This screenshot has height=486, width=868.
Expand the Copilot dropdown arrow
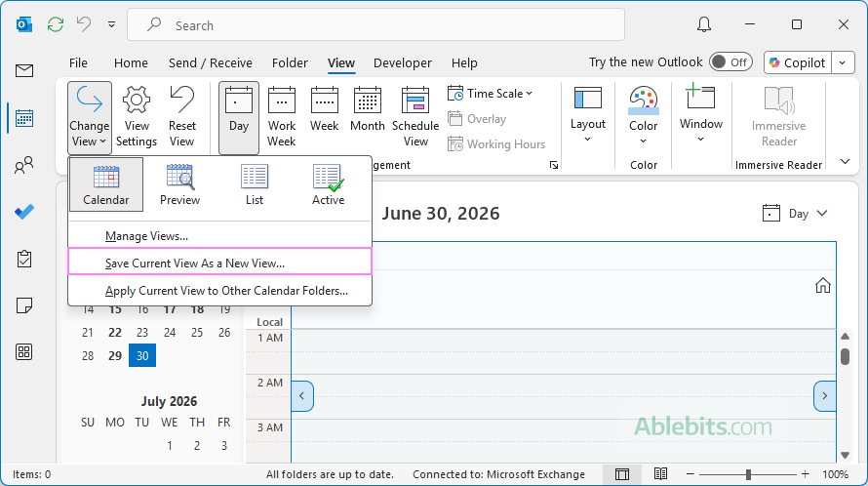click(x=843, y=62)
